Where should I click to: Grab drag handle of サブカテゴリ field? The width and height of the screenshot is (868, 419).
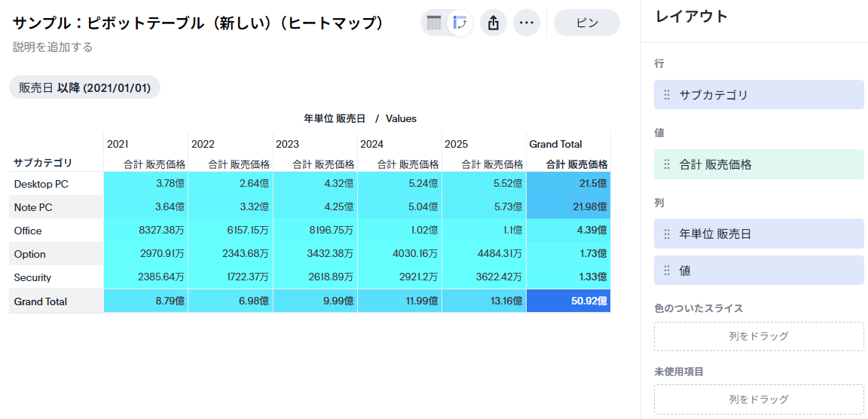(x=667, y=95)
